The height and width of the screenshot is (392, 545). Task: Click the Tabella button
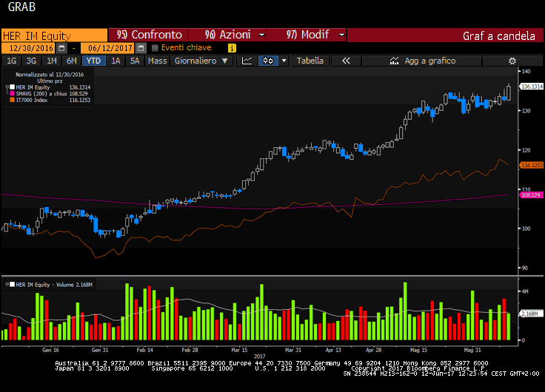pos(310,61)
